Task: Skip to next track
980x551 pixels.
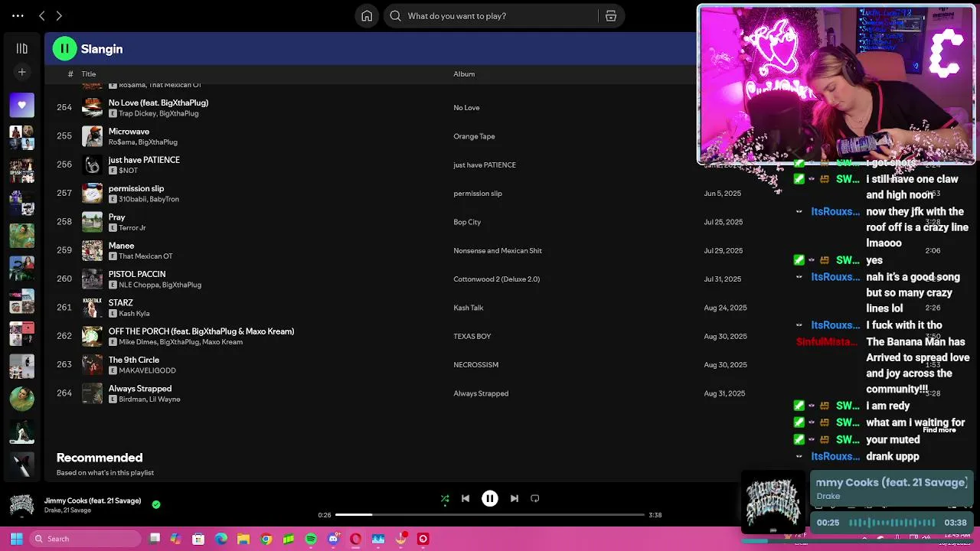Action: pos(514,498)
